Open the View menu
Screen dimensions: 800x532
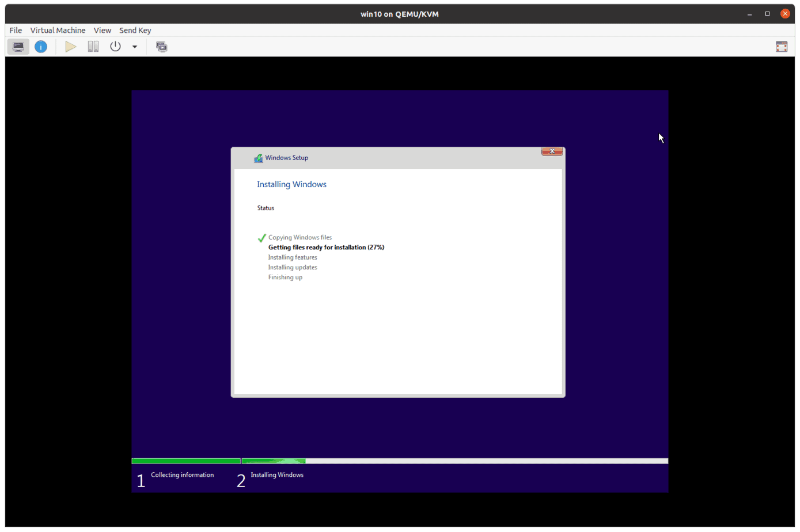(103, 30)
